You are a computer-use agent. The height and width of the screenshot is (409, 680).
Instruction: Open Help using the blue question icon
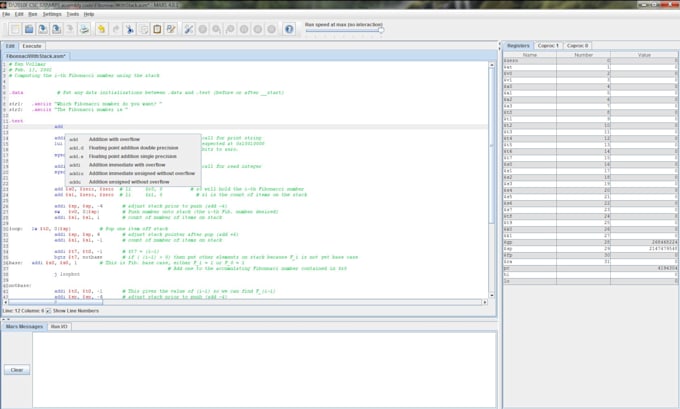pyautogui.click(x=289, y=29)
